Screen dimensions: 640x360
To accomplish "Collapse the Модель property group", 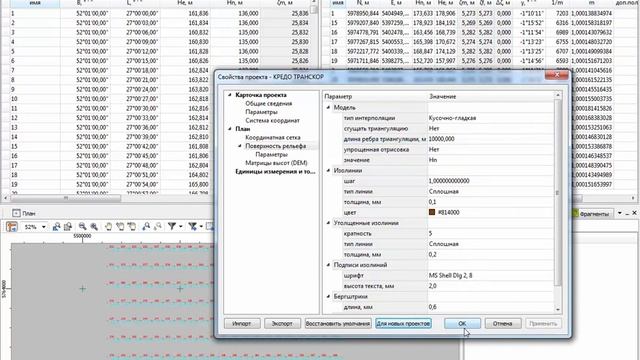I will pyautogui.click(x=328, y=107).
